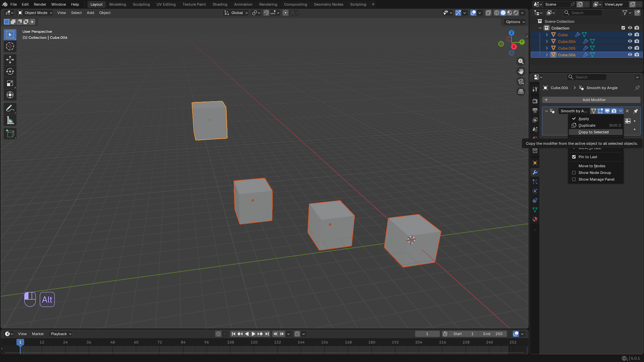The width and height of the screenshot is (644, 362).
Task: Select the Annotate tool
Action: 10,109
